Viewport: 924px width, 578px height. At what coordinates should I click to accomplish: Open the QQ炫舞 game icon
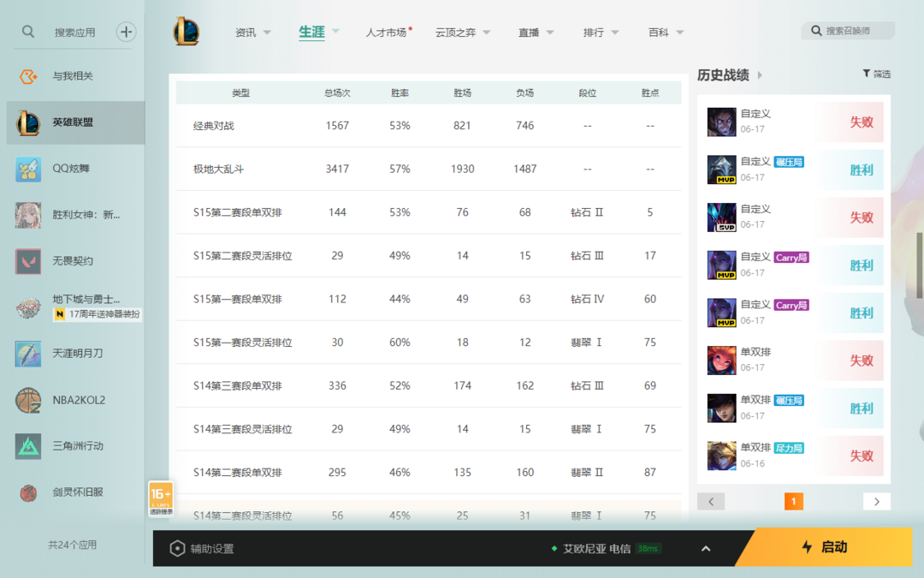click(27, 169)
